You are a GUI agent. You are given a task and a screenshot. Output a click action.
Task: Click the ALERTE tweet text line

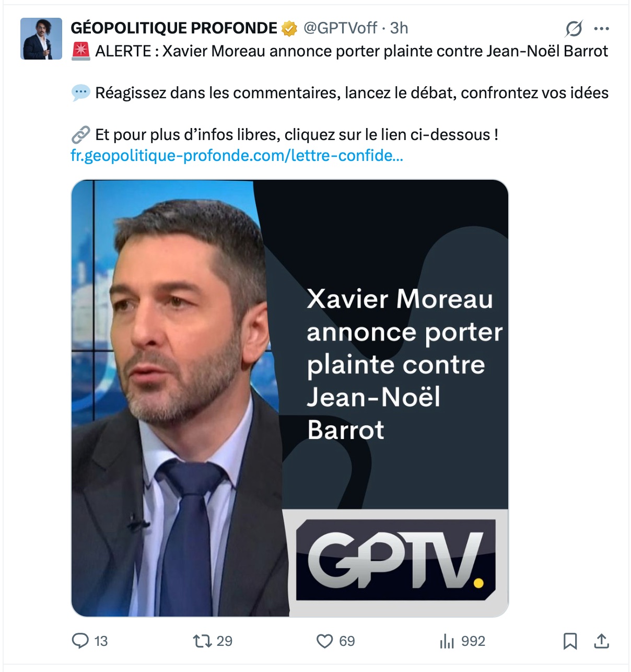351,51
